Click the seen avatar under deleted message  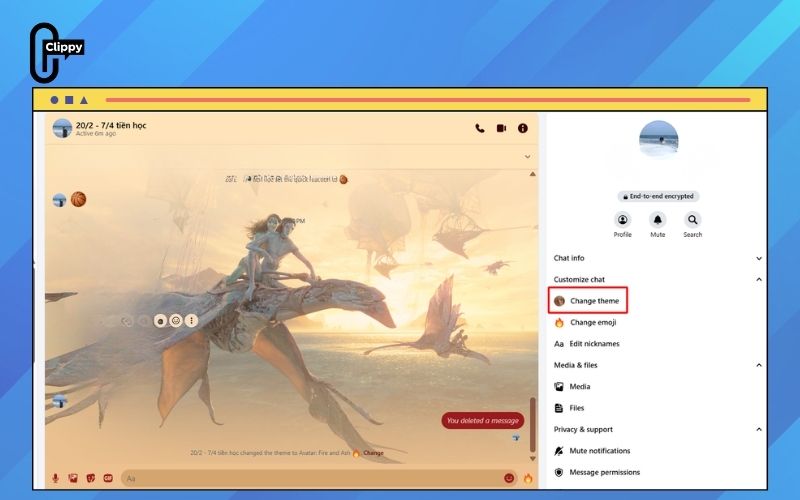pos(516,438)
